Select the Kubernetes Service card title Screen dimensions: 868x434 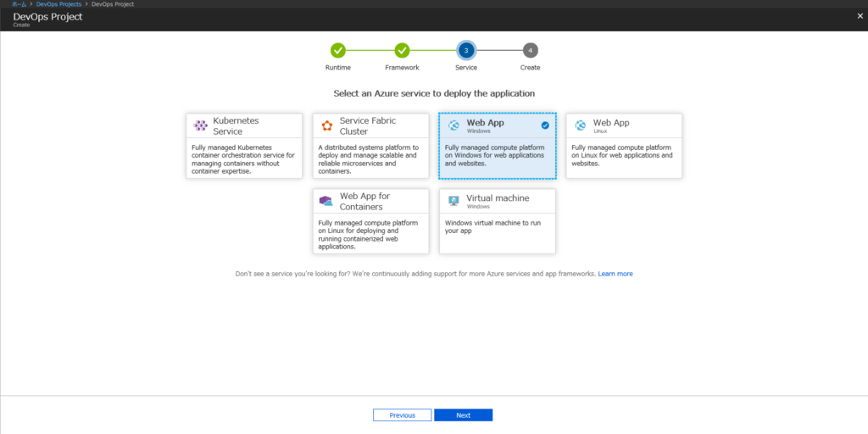coord(236,125)
